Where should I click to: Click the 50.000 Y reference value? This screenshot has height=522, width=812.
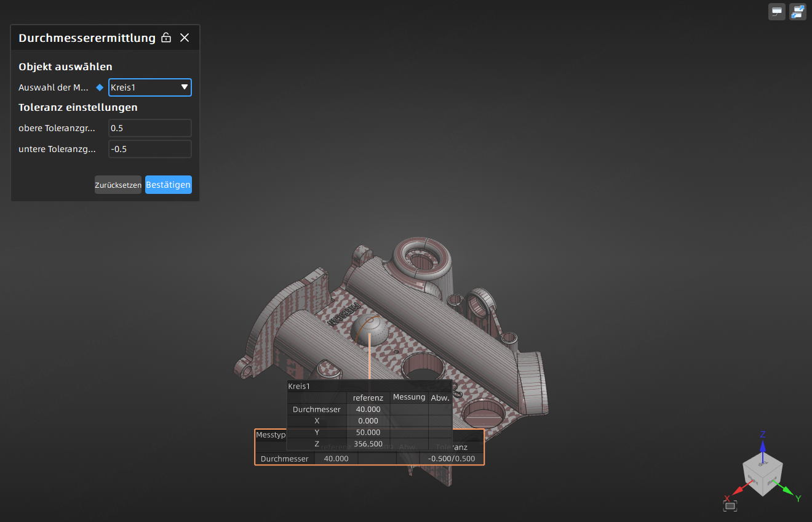(368, 432)
